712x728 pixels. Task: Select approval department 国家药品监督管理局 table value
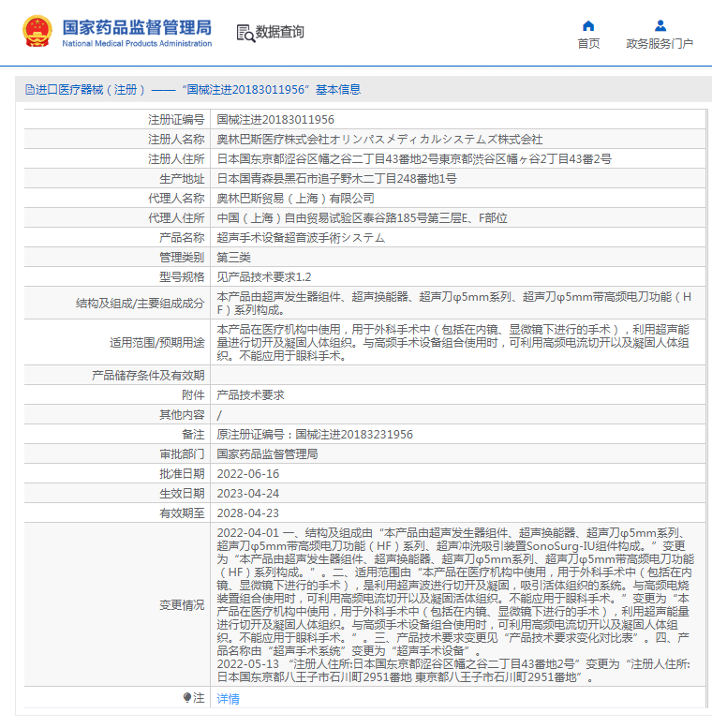click(x=267, y=454)
